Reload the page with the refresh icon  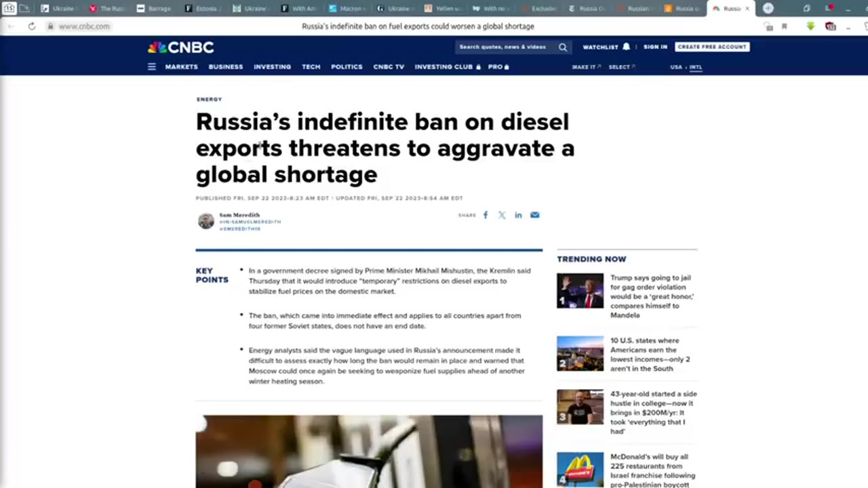pyautogui.click(x=32, y=26)
